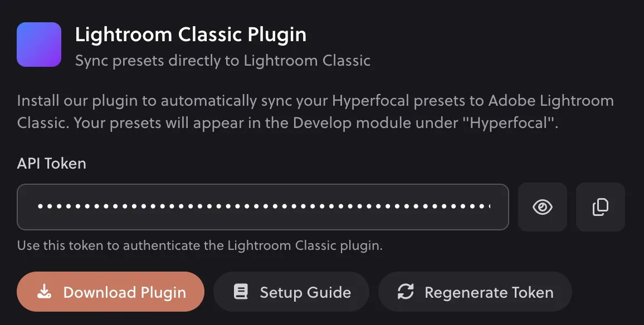644x325 pixels.
Task: Select the "Lightroom Classic Plugin" heading
Action: 191,35
